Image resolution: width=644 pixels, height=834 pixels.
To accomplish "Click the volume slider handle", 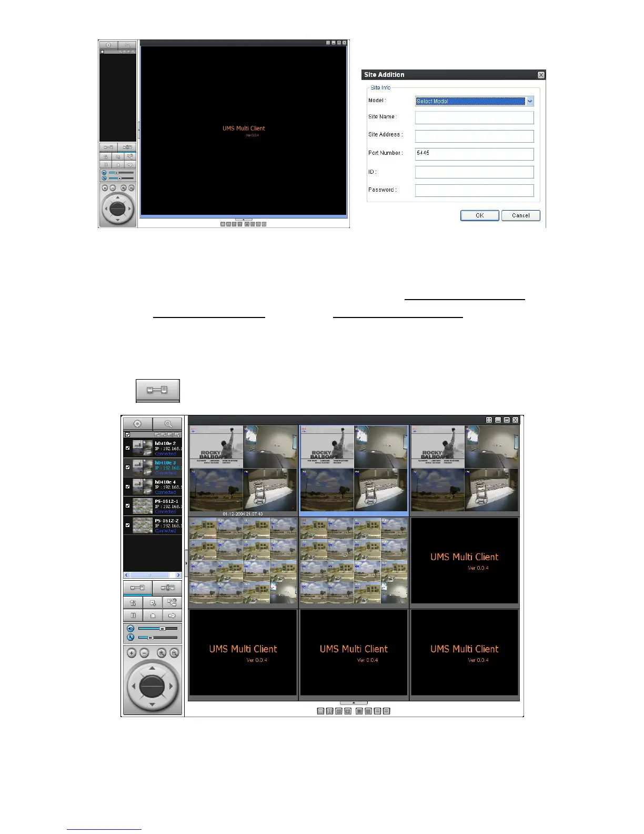I will [163, 629].
